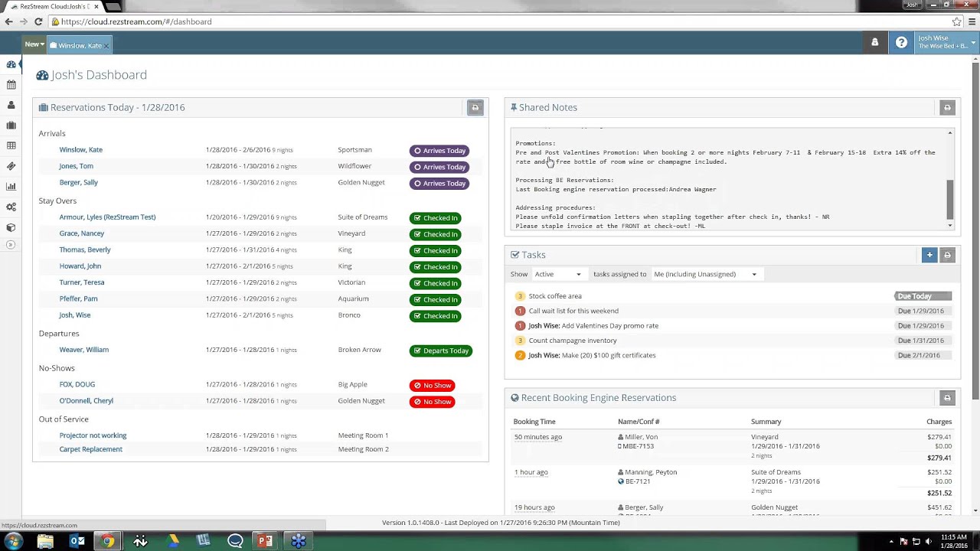Viewport: 980px width, 551px height.
Task: Click Departs Today badge for Weaver, William
Action: pos(440,350)
